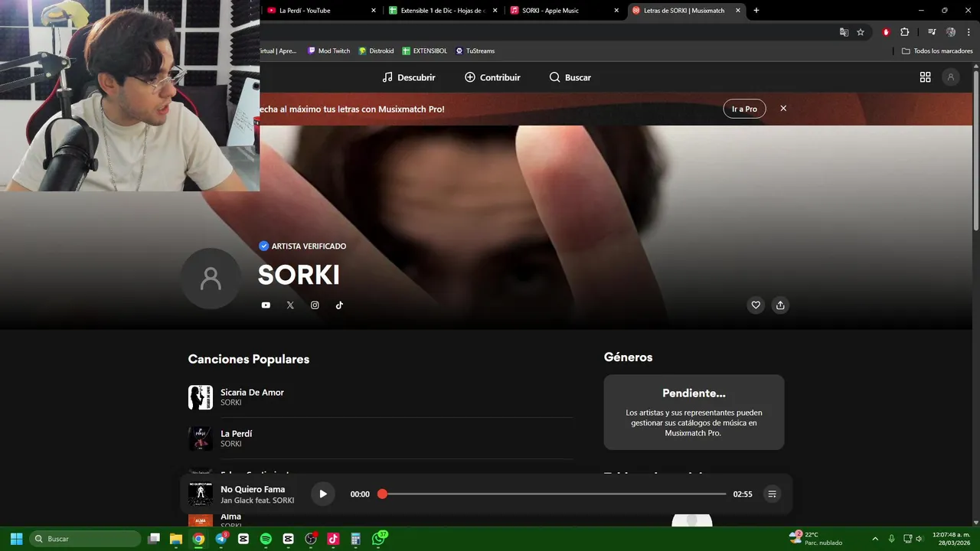Open the Windows Start menu
The width and height of the screenshot is (980, 551).
(x=16, y=539)
